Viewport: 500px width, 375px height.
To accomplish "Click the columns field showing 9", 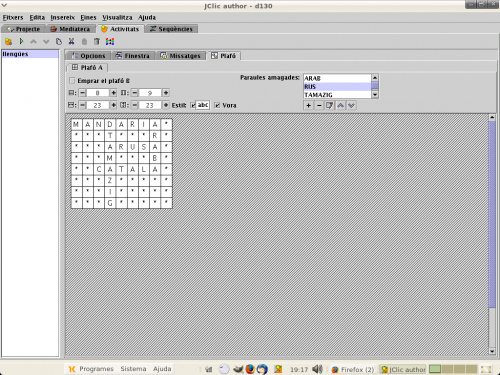I will point(150,93).
